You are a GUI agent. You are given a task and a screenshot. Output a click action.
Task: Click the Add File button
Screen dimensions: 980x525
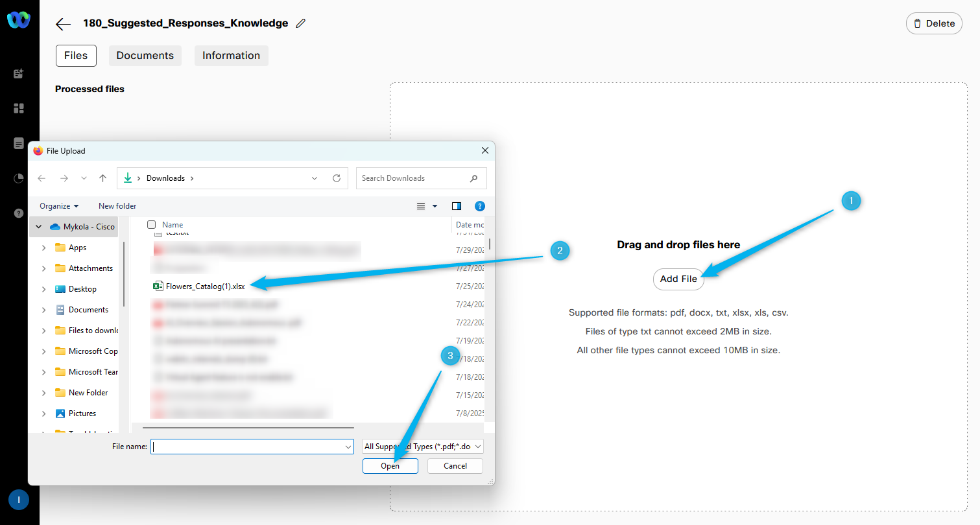click(x=678, y=279)
